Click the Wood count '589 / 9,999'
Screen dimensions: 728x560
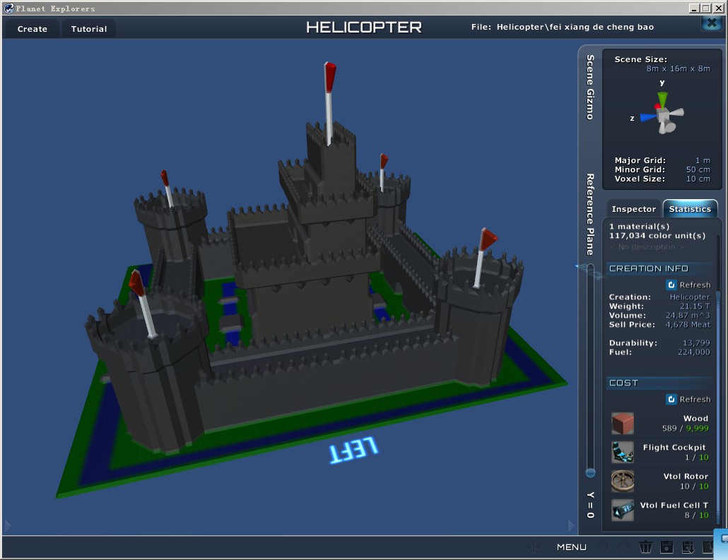[686, 428]
